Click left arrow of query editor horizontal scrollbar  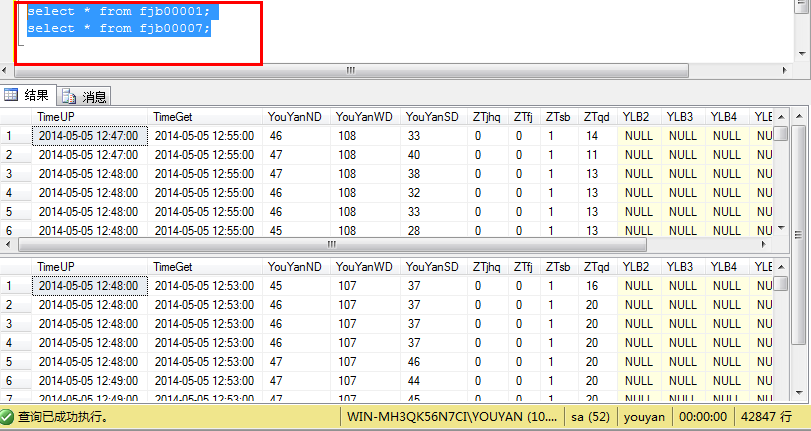click(x=6, y=71)
